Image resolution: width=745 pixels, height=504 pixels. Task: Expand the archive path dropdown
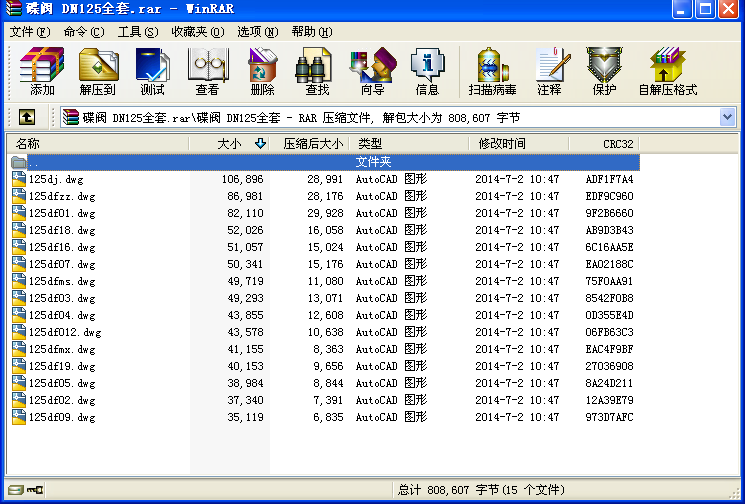point(727,117)
